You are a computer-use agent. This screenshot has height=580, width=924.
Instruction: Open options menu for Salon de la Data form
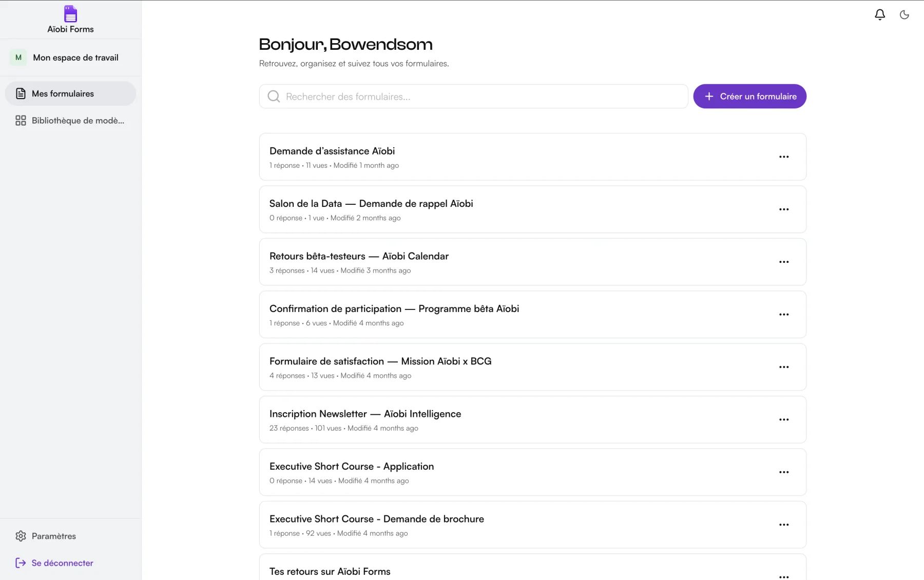point(783,209)
